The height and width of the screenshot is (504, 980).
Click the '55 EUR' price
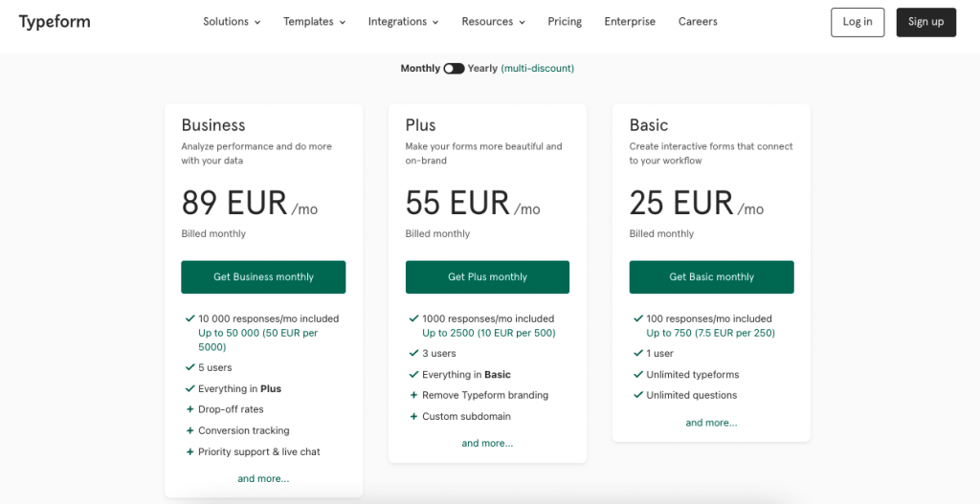pyautogui.click(x=458, y=203)
